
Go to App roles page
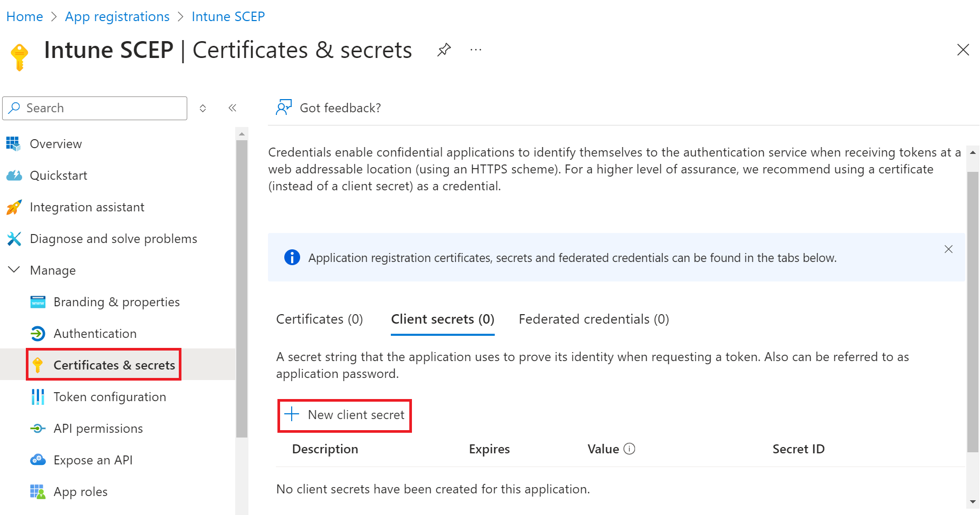(x=80, y=492)
